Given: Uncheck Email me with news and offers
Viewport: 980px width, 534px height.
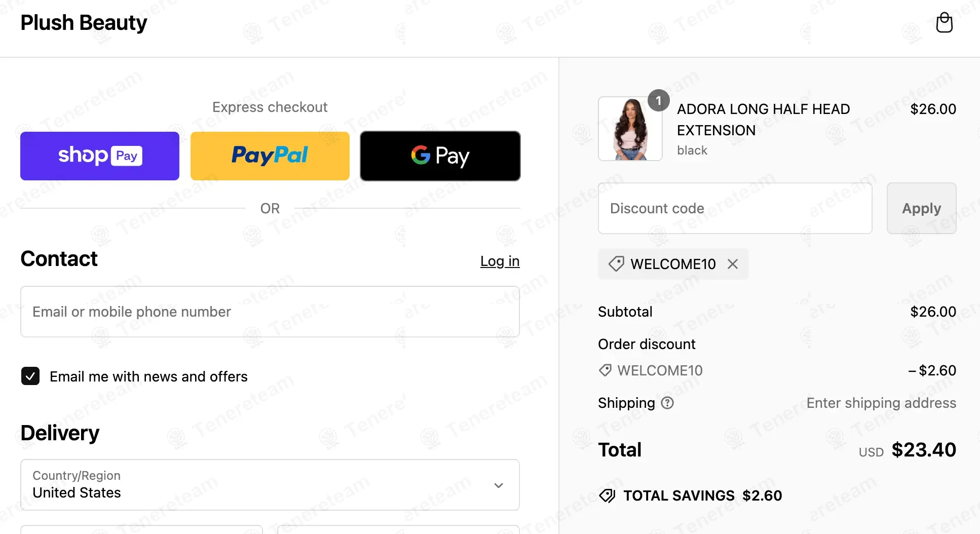Looking at the screenshot, I should [30, 376].
